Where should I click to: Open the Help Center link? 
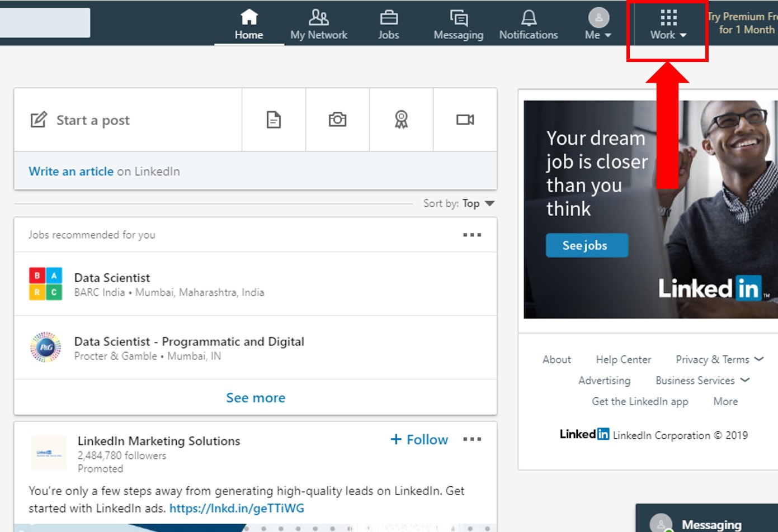coord(624,359)
